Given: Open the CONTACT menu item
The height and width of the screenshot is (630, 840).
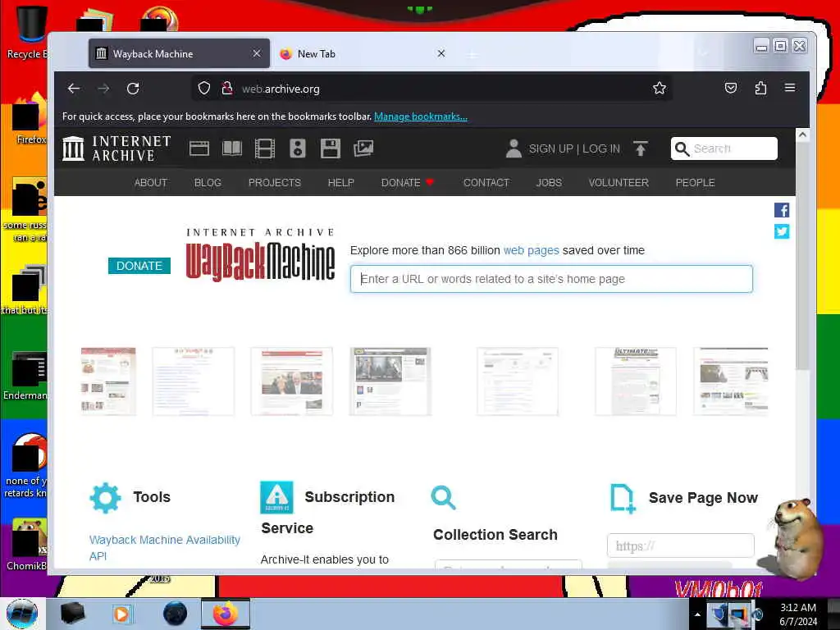Looking at the screenshot, I should (486, 183).
